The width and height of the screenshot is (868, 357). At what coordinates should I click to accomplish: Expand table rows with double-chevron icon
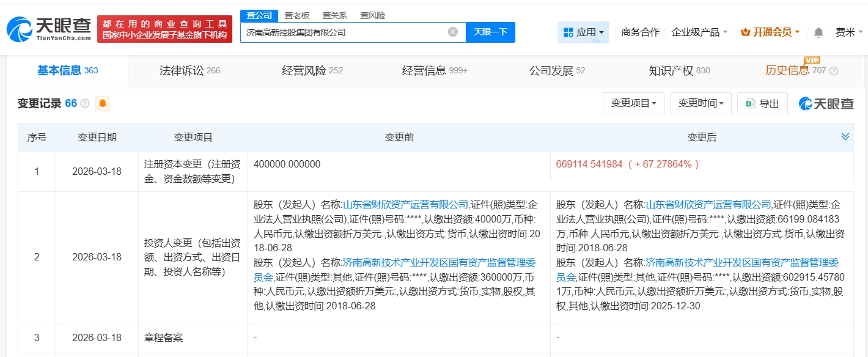845,136
